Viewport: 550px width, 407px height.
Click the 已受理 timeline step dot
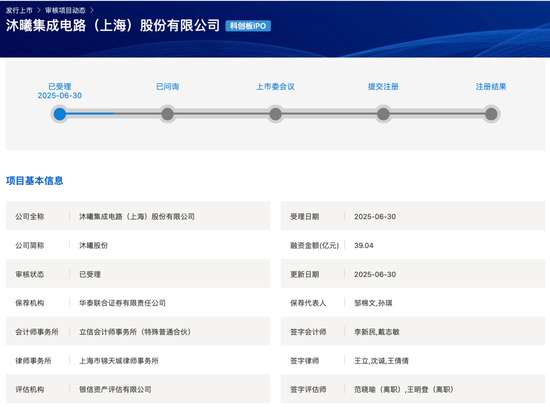(x=60, y=114)
